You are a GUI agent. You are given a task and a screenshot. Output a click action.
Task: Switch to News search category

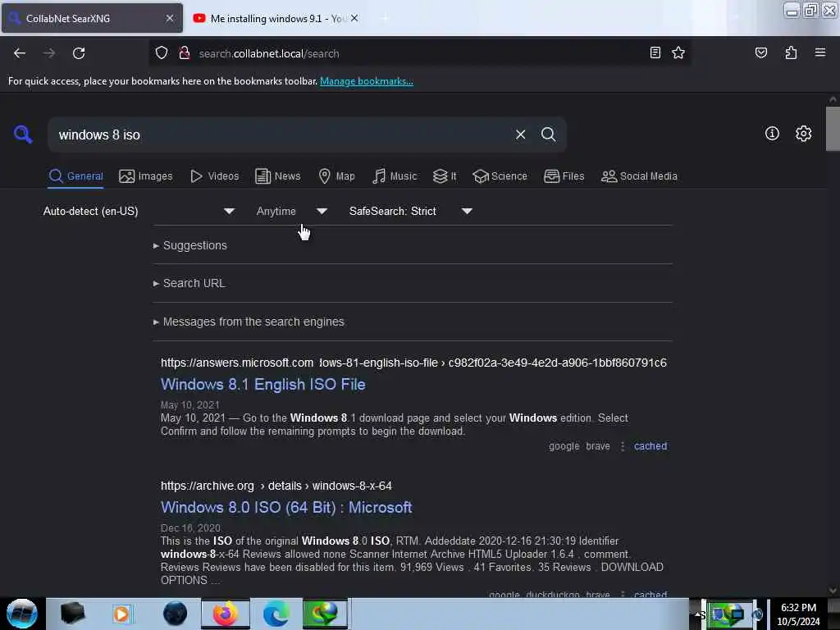277,176
